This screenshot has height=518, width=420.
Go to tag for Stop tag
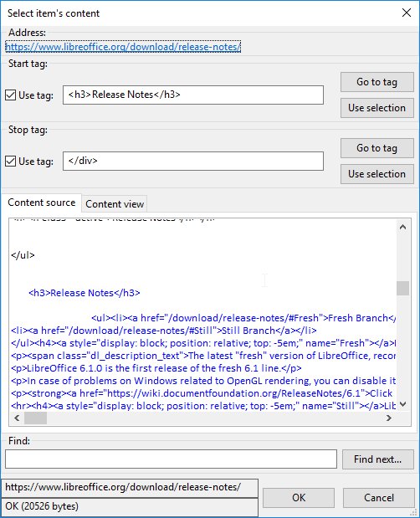click(376, 148)
